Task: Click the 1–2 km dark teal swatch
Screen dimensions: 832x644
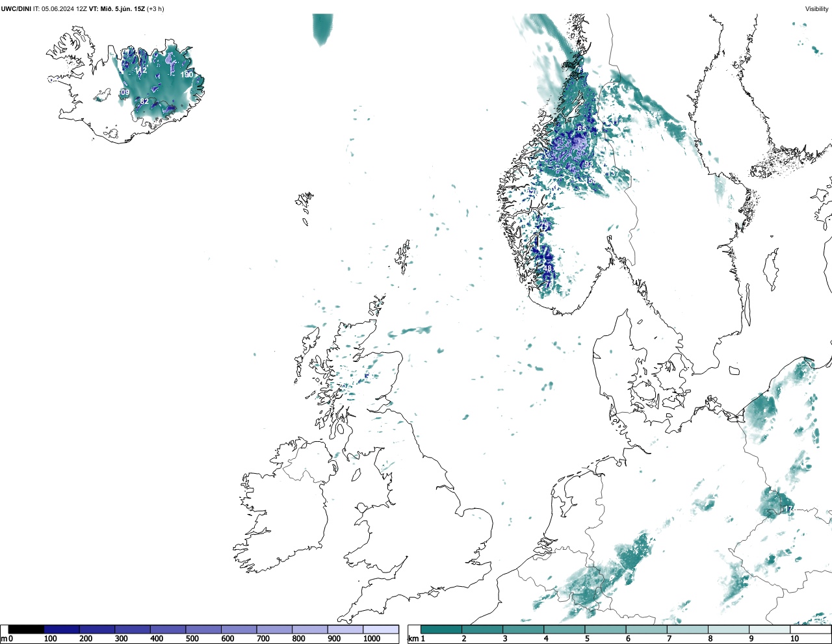Action: click(441, 630)
